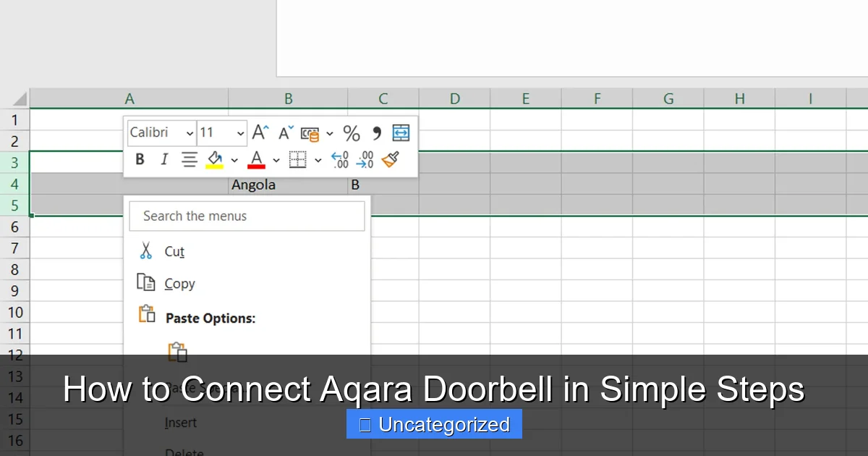Apply the Comma Style icon
The height and width of the screenshot is (456, 868).
point(376,133)
